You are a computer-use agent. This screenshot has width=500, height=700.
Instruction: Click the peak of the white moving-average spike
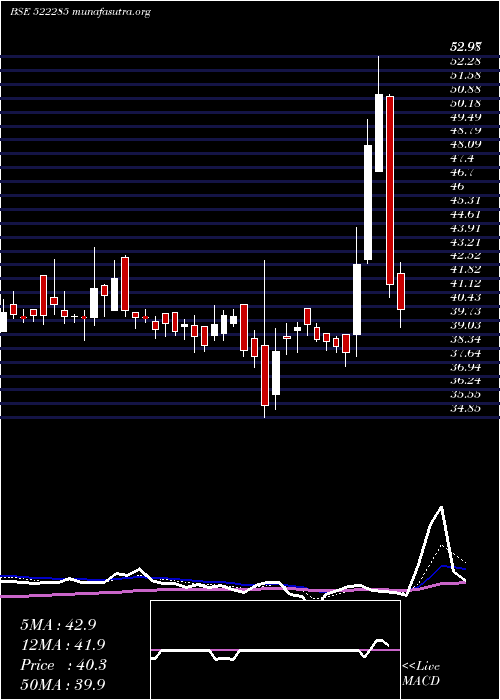click(x=442, y=507)
